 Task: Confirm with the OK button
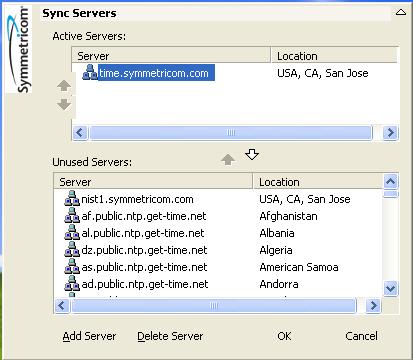point(284,336)
